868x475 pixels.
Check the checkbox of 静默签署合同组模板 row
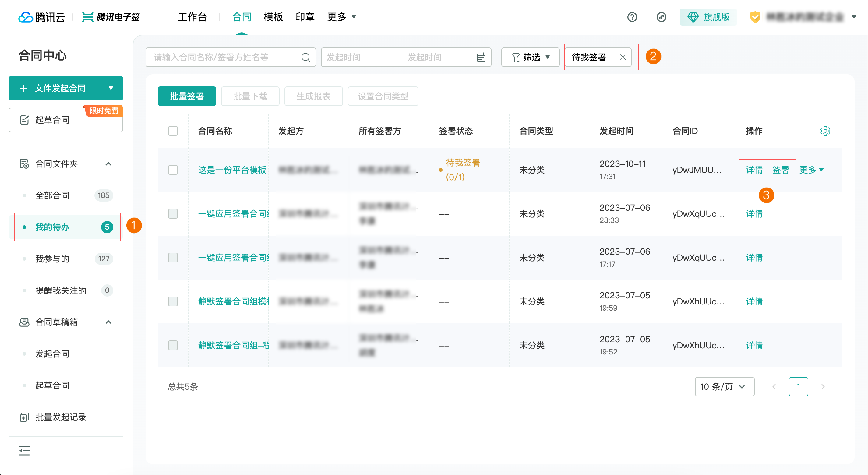point(173,301)
